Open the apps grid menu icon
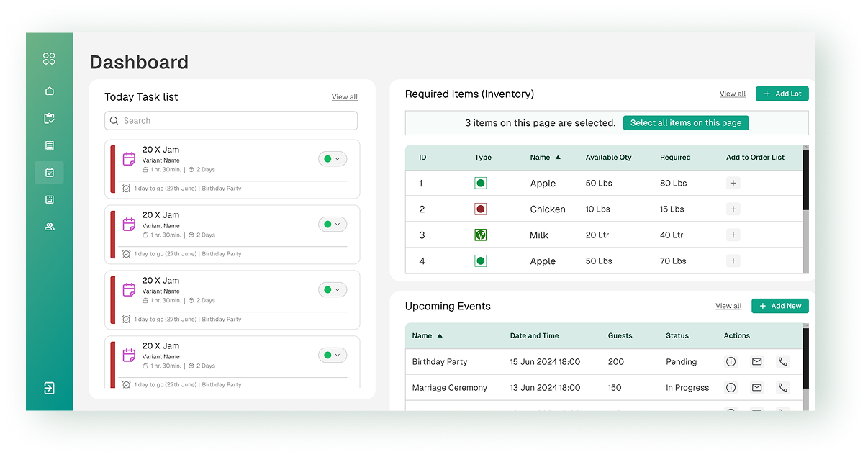 click(49, 59)
